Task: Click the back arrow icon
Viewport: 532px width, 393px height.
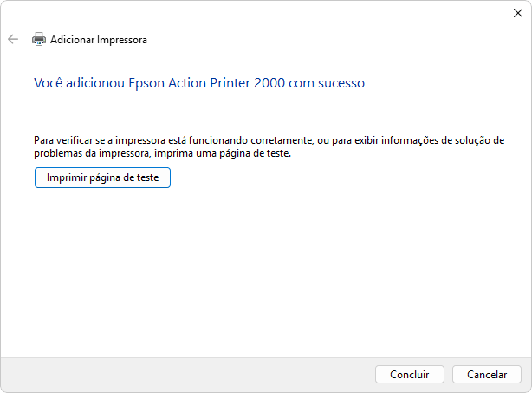Action: click(x=13, y=39)
